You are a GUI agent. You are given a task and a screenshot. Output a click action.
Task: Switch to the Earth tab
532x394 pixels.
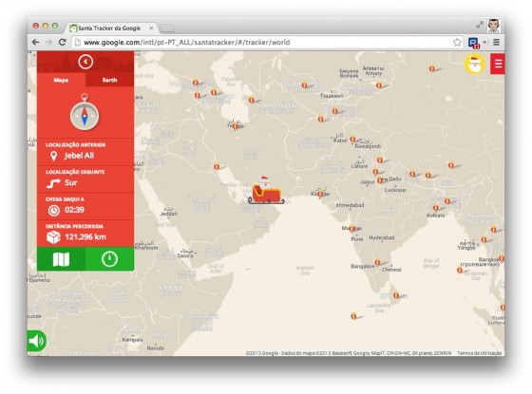point(109,80)
